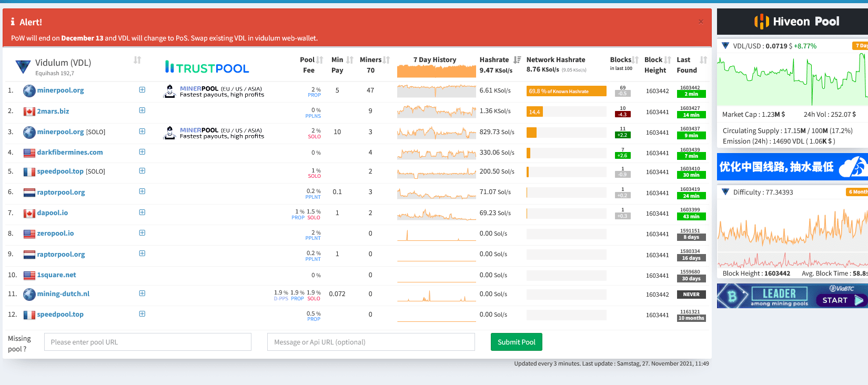
Task: Expand speedpool.top [SOLO] details
Action: (142, 171)
